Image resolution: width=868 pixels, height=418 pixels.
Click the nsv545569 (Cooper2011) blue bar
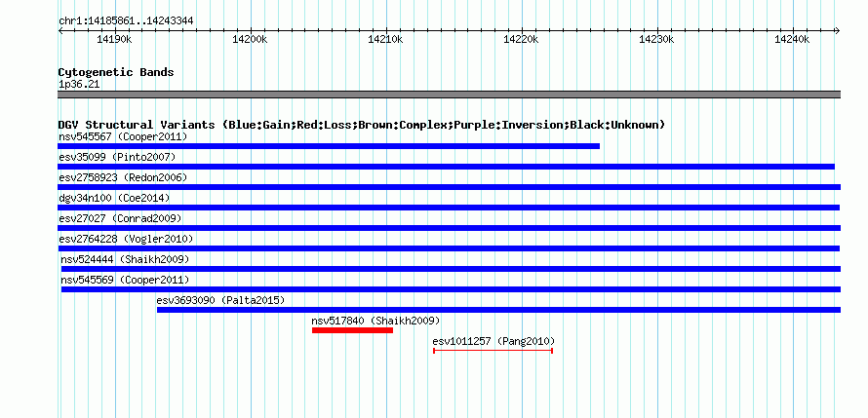[x=452, y=289]
